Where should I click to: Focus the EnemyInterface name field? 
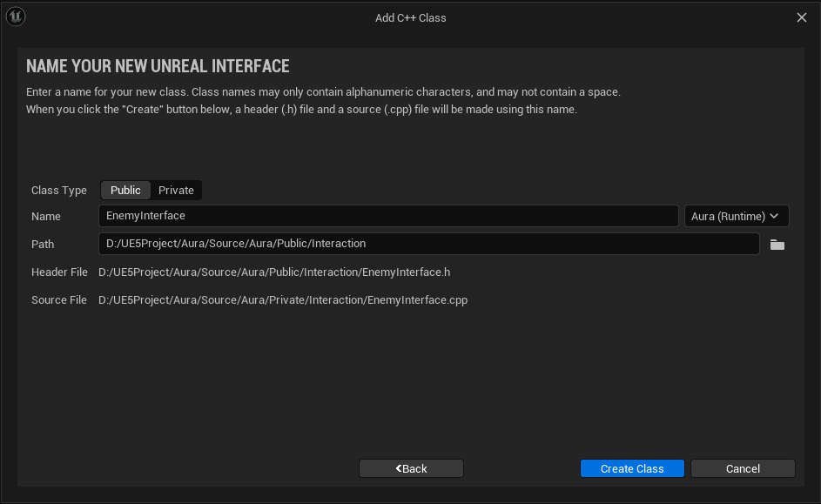pos(388,216)
